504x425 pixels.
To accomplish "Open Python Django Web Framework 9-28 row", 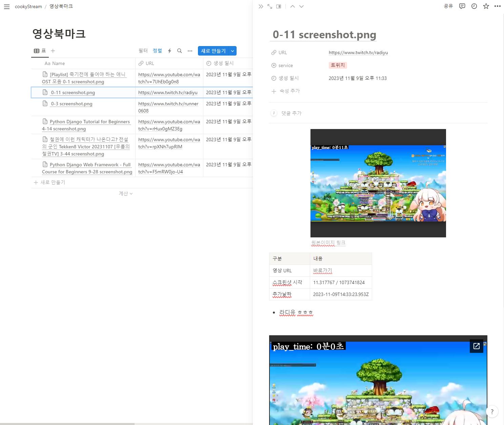I will (x=87, y=168).
